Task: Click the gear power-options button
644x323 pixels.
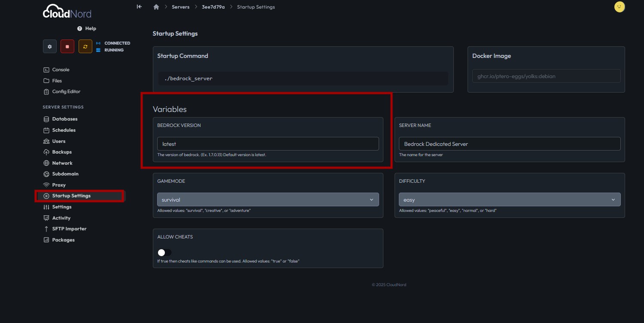Action: pyautogui.click(x=50, y=46)
